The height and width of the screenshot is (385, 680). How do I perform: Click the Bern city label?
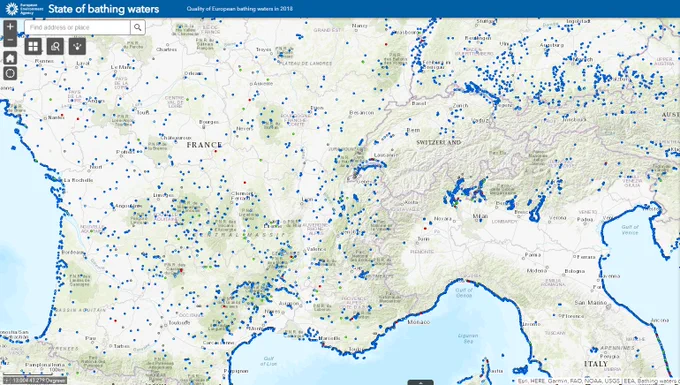click(413, 130)
